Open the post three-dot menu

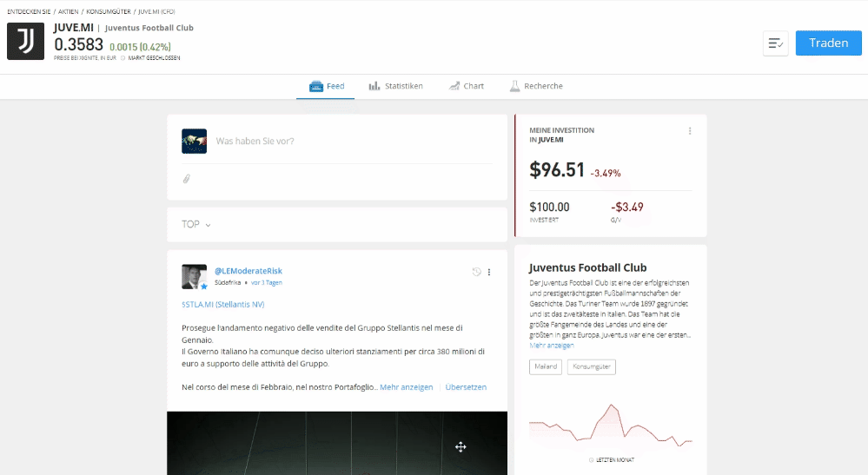point(489,272)
